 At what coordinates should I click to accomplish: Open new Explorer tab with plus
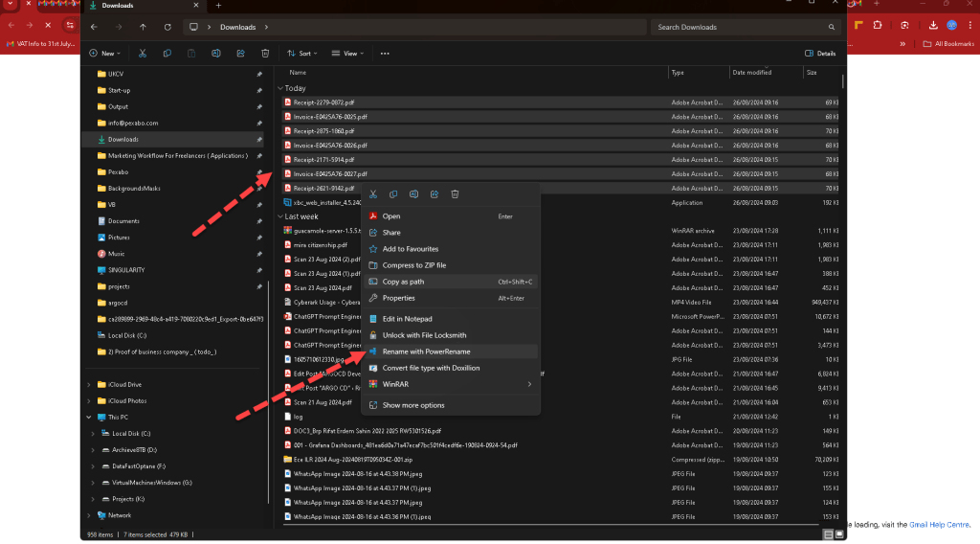click(218, 5)
